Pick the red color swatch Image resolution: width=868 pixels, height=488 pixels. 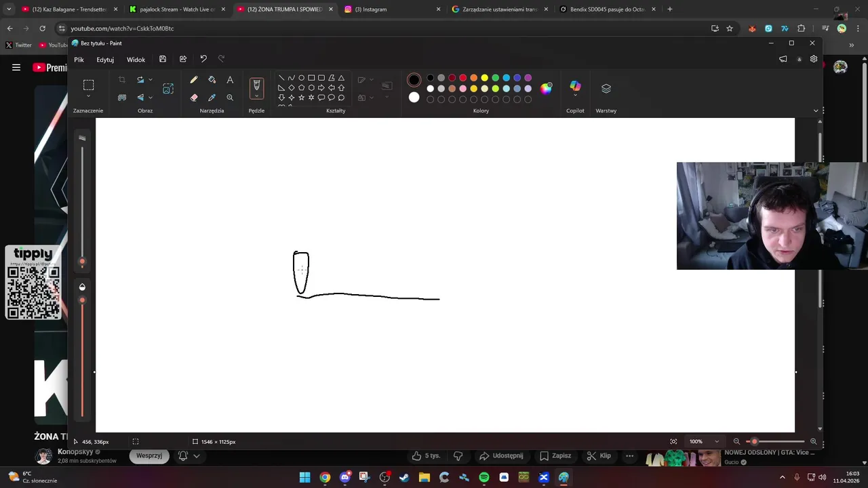[x=463, y=78]
